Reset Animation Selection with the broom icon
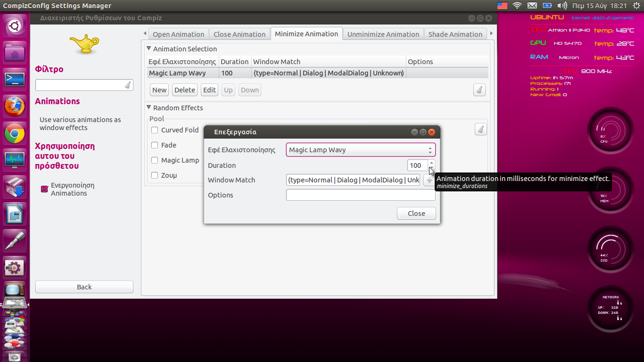The image size is (644, 362). coord(479,90)
